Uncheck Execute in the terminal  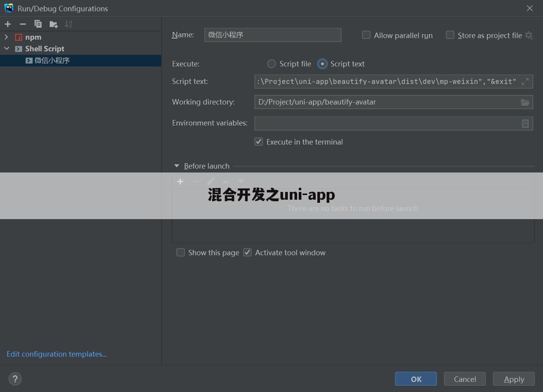(x=259, y=142)
